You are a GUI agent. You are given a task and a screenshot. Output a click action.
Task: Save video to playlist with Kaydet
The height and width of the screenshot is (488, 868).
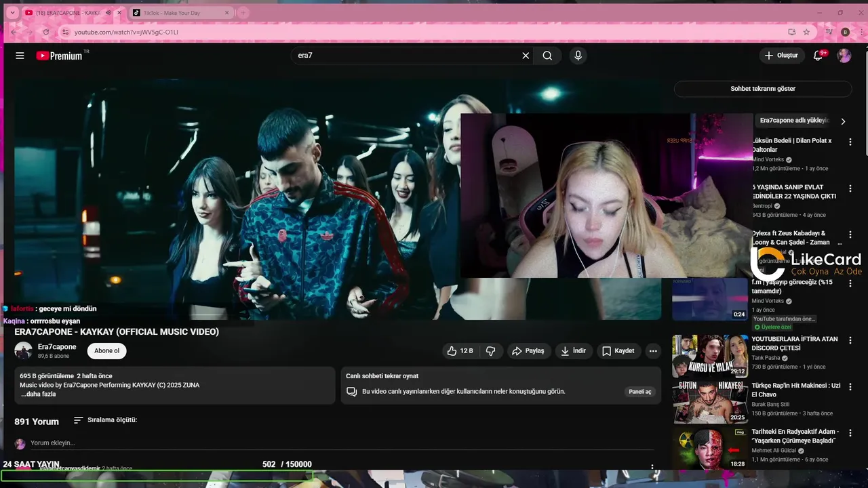pos(618,350)
